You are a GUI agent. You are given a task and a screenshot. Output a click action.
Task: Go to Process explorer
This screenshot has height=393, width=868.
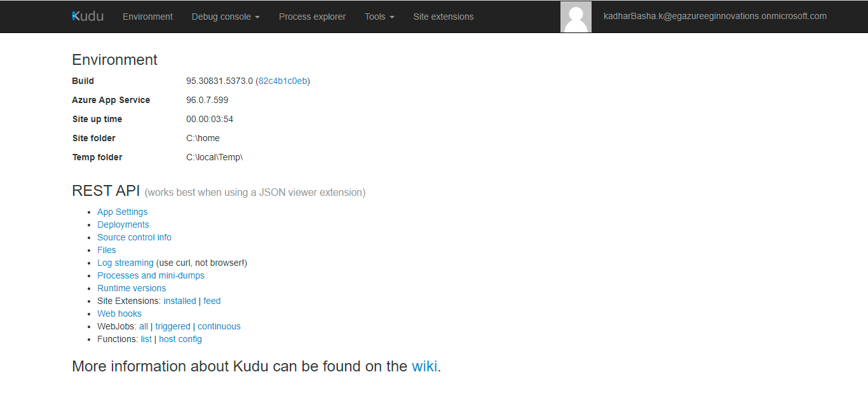(312, 17)
